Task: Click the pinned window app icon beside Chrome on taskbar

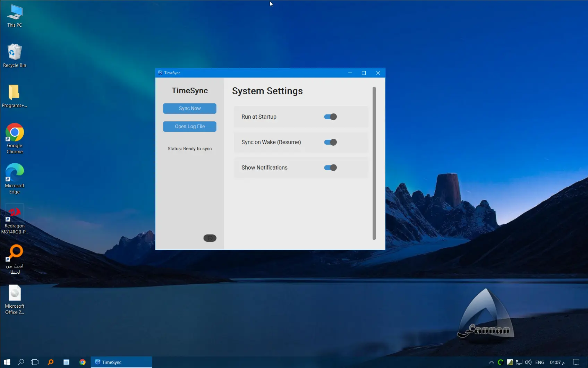Action: [67, 362]
